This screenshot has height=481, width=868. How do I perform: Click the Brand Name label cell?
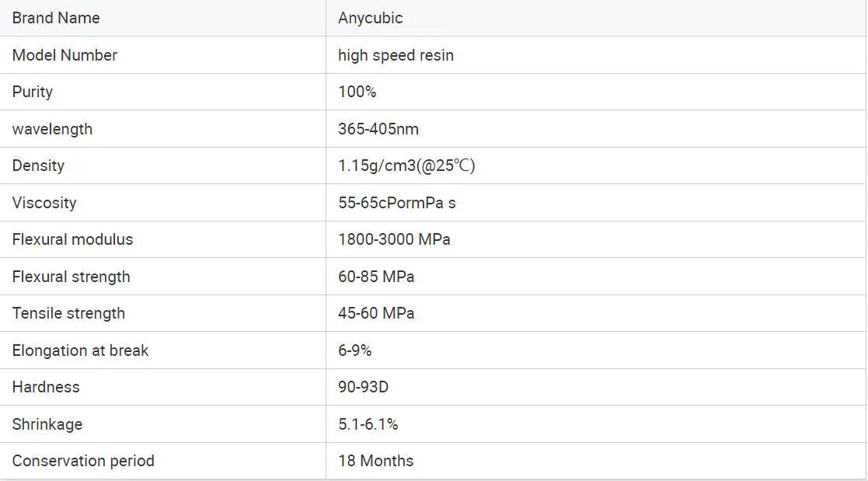click(x=56, y=18)
